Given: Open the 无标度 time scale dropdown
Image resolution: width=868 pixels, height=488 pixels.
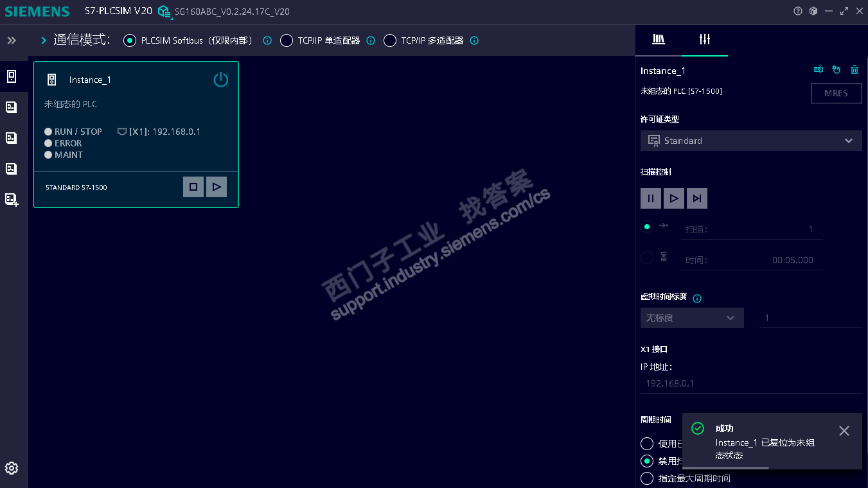Looking at the screenshot, I should (692, 318).
